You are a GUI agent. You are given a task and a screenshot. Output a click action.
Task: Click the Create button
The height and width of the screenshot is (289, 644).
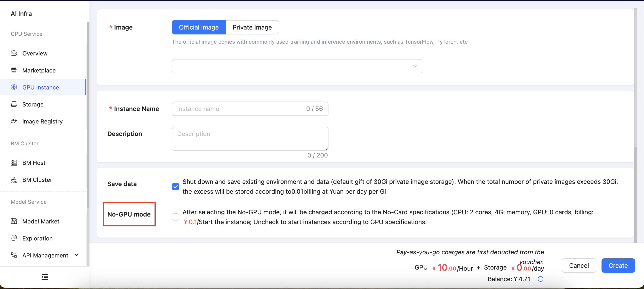(618, 266)
